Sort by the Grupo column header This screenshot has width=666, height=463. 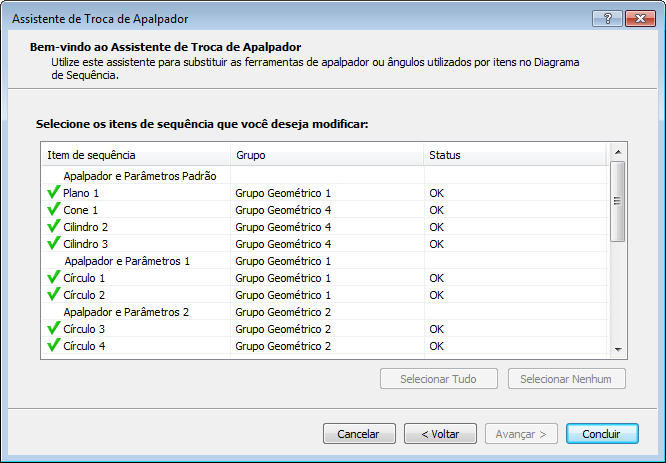pyautogui.click(x=326, y=155)
